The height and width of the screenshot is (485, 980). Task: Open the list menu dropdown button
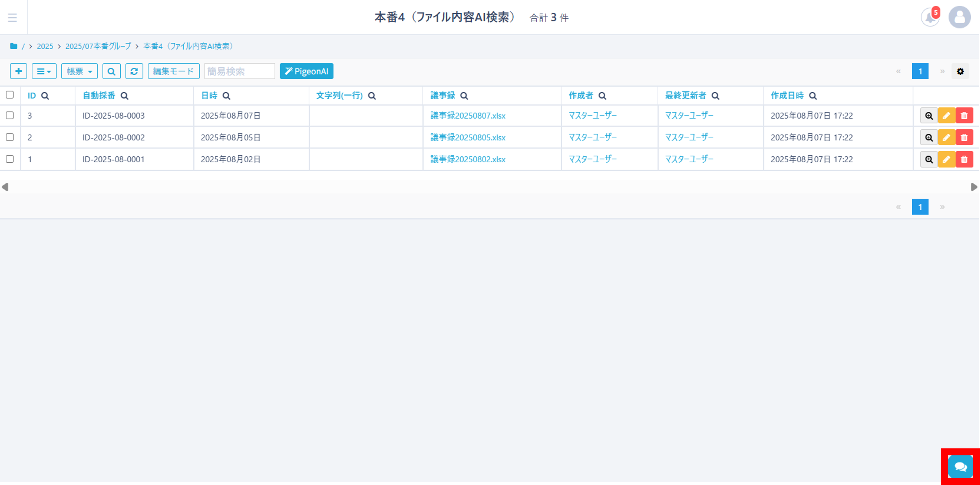click(x=44, y=71)
